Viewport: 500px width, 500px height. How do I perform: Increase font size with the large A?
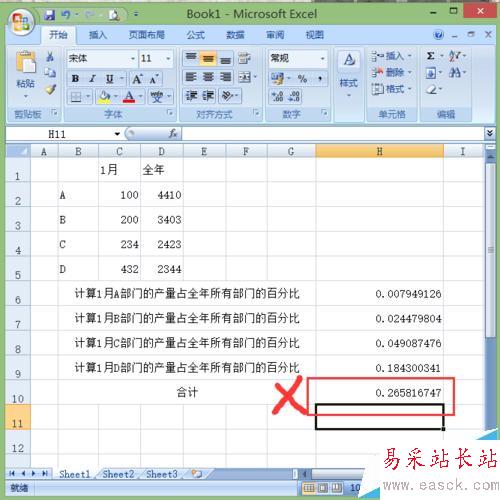[137, 79]
